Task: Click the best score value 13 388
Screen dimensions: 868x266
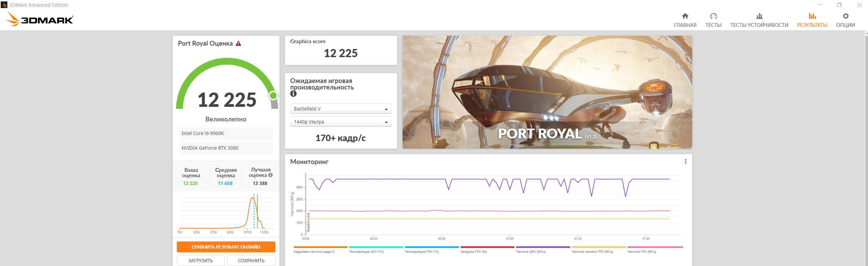Action: click(x=260, y=183)
